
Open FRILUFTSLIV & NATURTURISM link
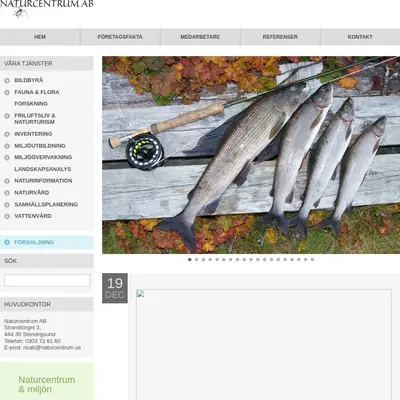(x=35, y=119)
